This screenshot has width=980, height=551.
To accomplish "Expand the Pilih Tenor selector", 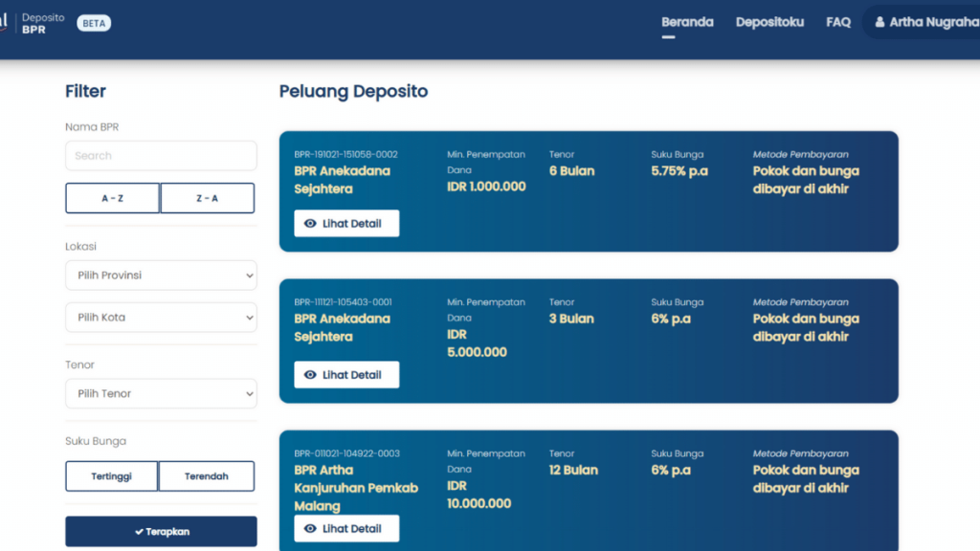I will tap(161, 393).
